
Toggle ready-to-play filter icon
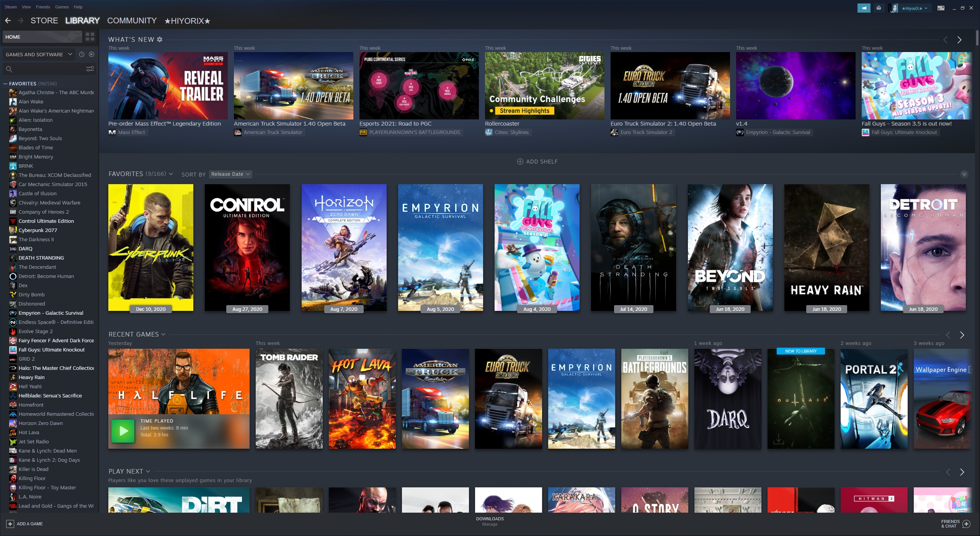pos(91,54)
